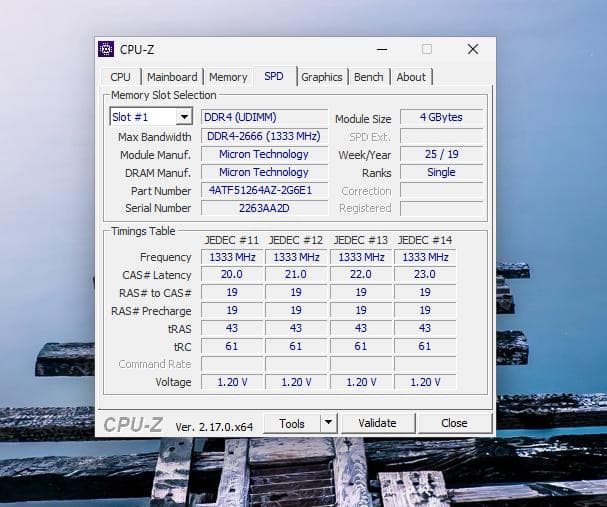Click the JEDEC #13 column header
Viewport: 607px width, 507px height.
click(x=361, y=240)
